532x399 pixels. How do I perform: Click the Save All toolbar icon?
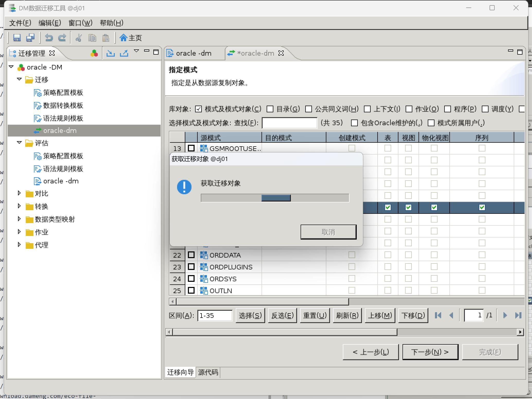30,38
